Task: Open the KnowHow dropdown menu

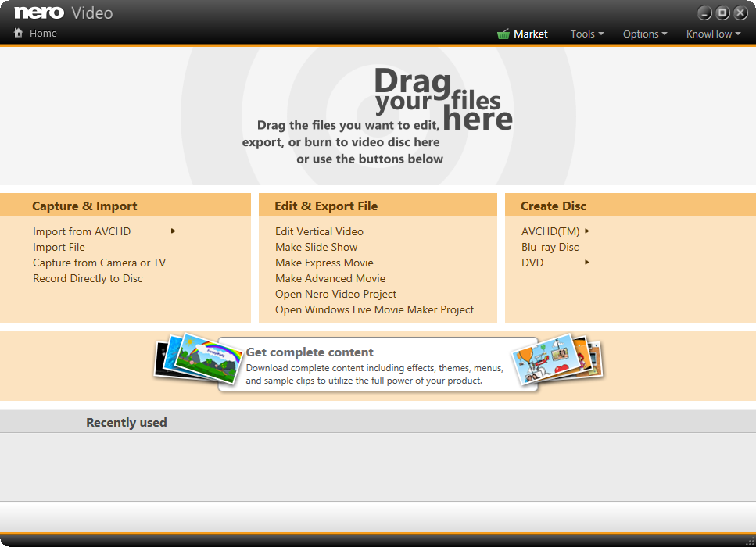Action: [713, 34]
